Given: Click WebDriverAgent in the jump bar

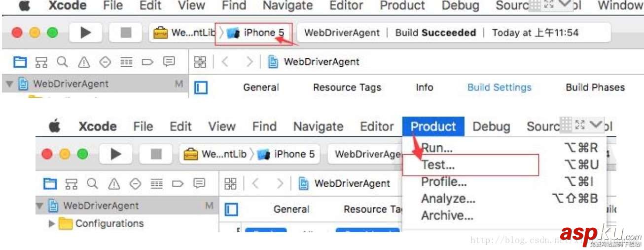Looking at the screenshot, I should [321, 62].
